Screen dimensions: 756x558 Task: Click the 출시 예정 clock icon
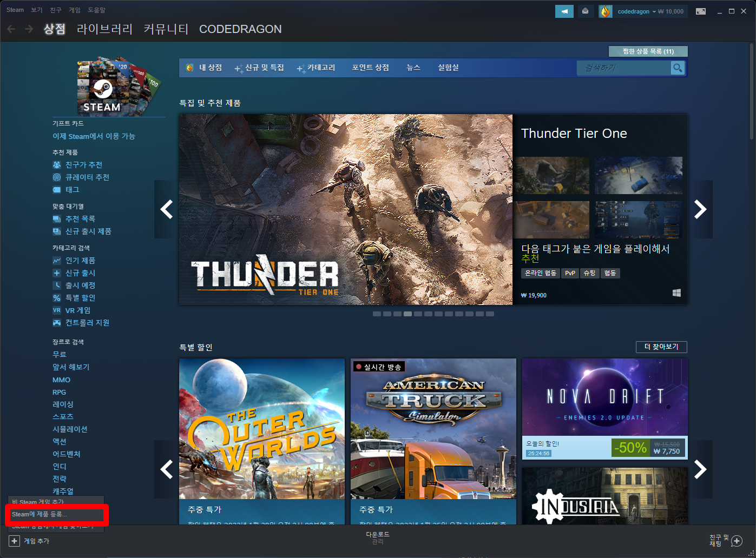click(x=57, y=285)
